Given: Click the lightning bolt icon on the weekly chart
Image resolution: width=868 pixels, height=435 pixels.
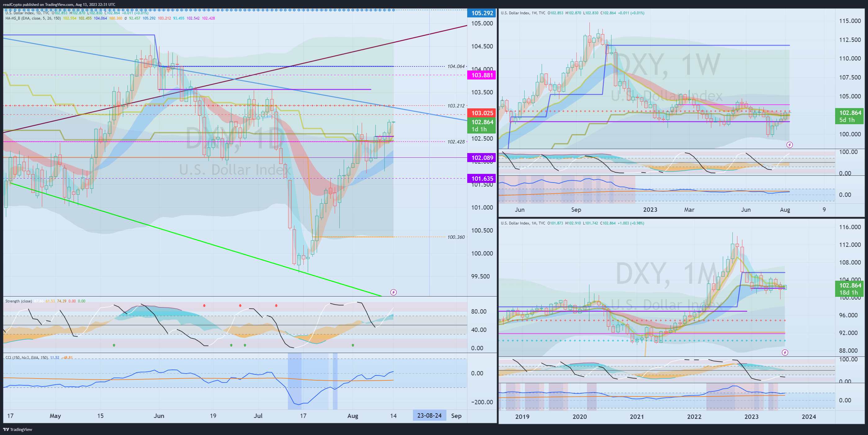Looking at the screenshot, I should click(x=790, y=145).
